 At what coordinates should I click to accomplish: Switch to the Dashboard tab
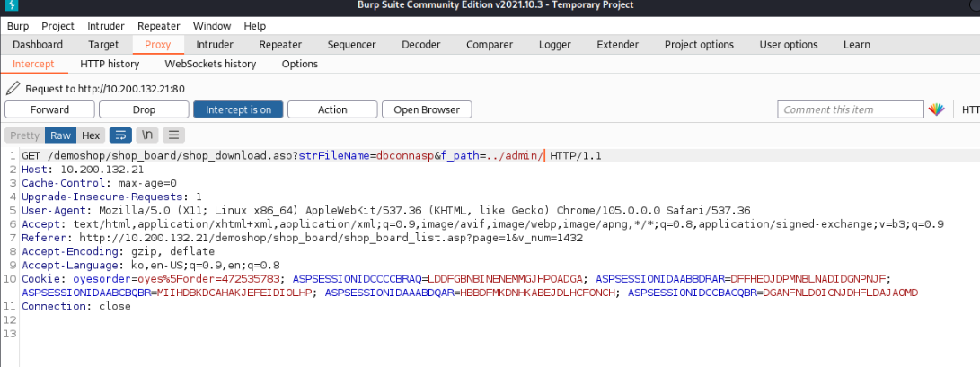tap(38, 45)
